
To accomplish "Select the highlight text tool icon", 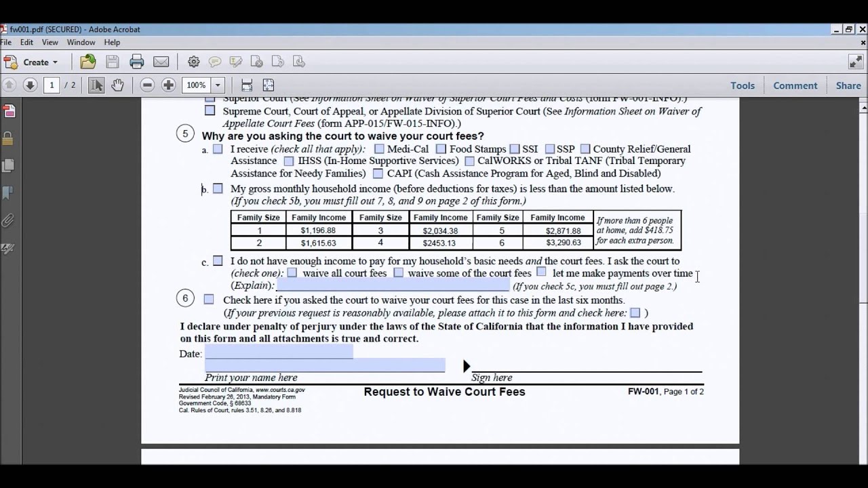I will coord(236,62).
